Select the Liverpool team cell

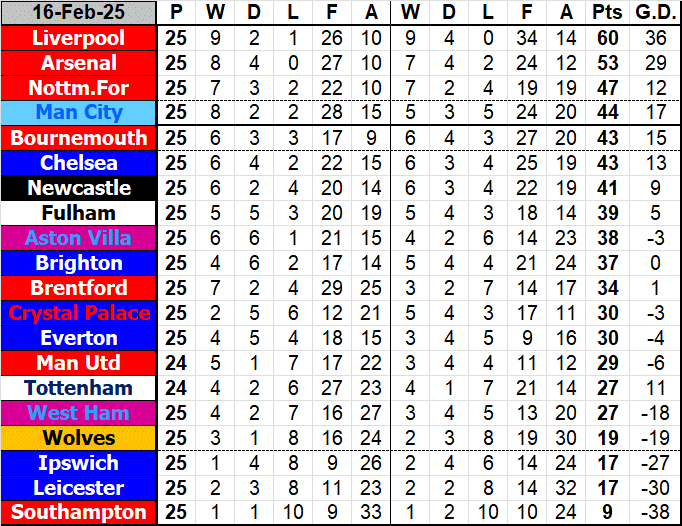(x=79, y=38)
